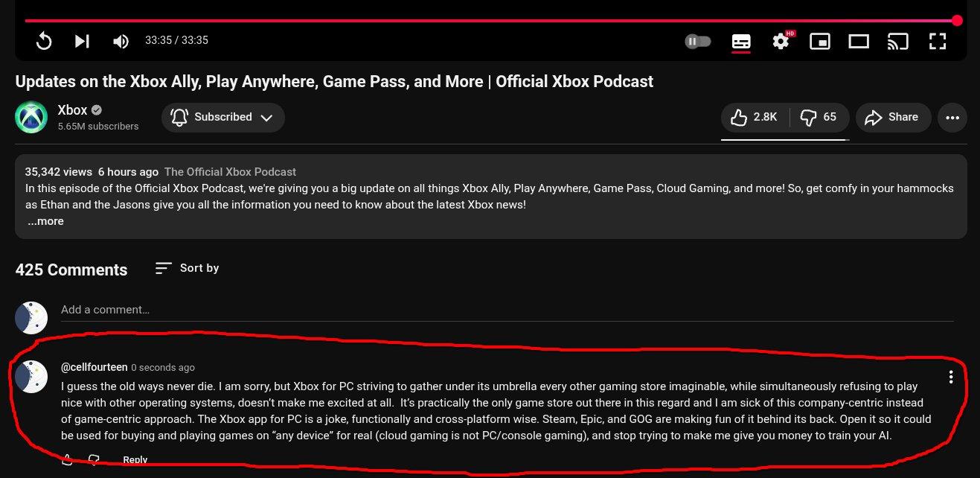Open the Xbox channel avatar
This screenshot has width=980, height=478.
(x=31, y=118)
